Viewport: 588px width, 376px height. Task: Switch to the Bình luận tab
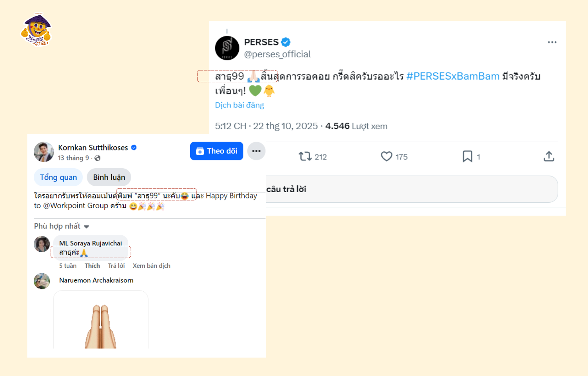tap(109, 177)
